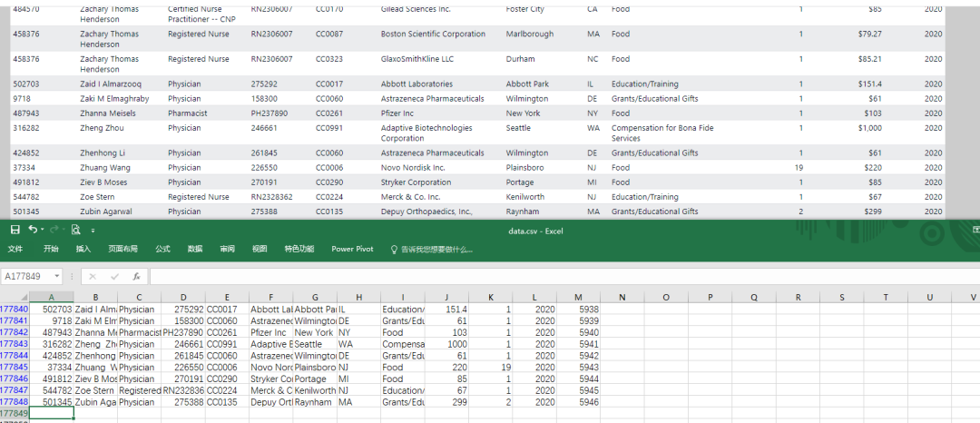Viewport: 980px width, 423px height.
Task: Click the 告诉我您想要做什么 search box
Action: point(436,249)
